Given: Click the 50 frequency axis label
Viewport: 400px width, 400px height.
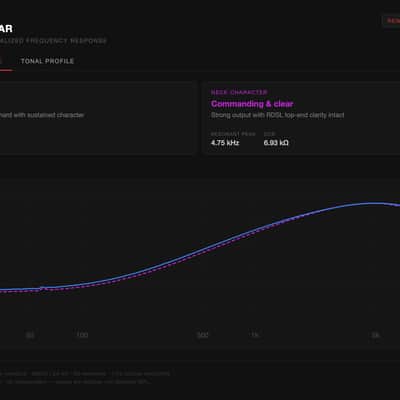Looking at the screenshot, I should (x=30, y=335).
